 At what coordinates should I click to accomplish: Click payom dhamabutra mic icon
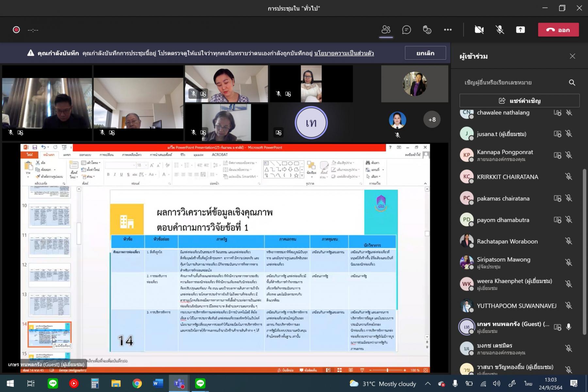point(569,220)
